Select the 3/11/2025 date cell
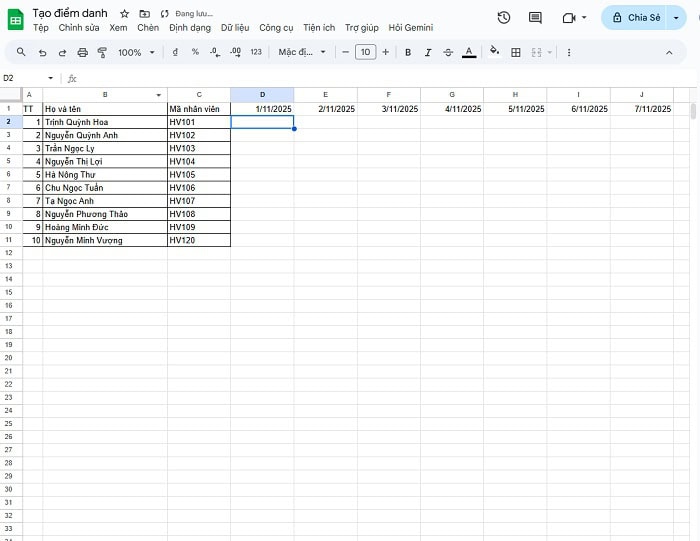 [389, 109]
